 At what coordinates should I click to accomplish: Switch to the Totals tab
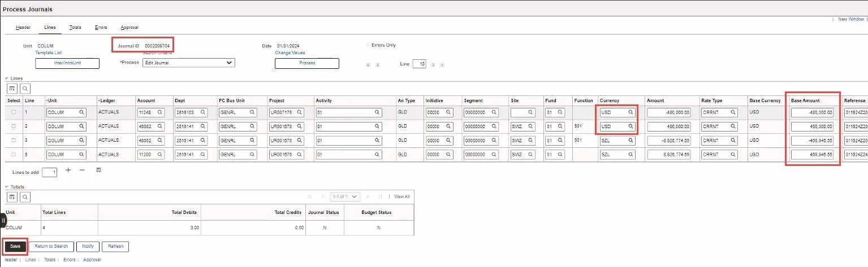pos(75,27)
